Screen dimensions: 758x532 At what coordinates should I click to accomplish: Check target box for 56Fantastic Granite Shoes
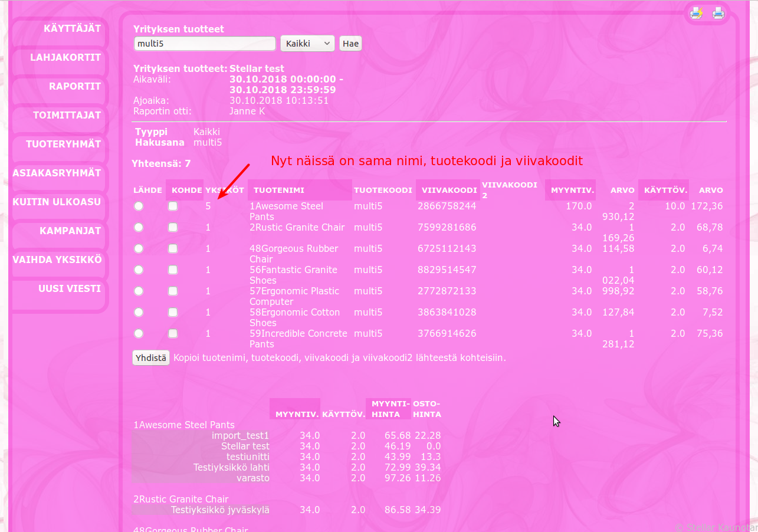[x=173, y=270]
